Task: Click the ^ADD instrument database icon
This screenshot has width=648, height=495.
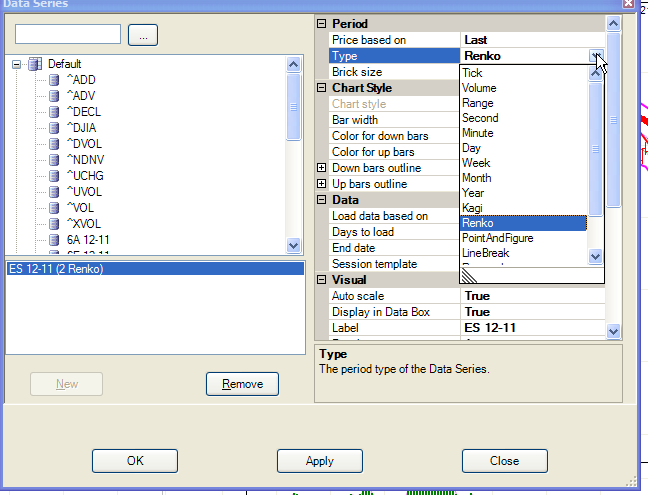Action: (x=54, y=80)
